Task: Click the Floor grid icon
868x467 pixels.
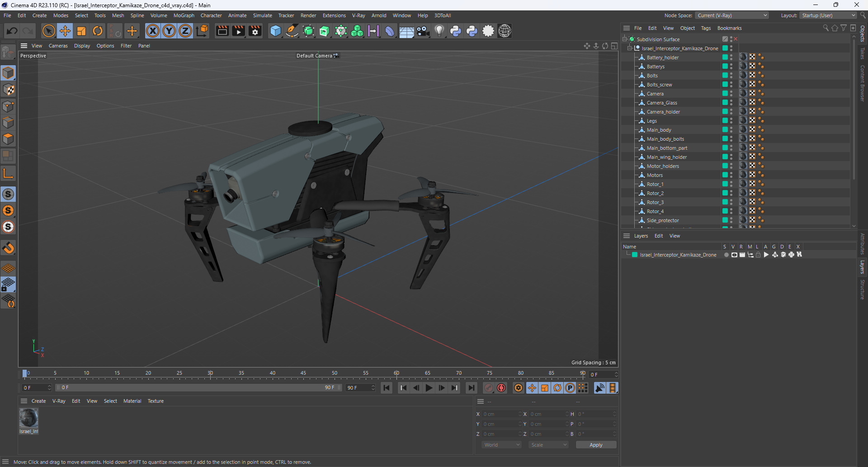Action: [406, 31]
